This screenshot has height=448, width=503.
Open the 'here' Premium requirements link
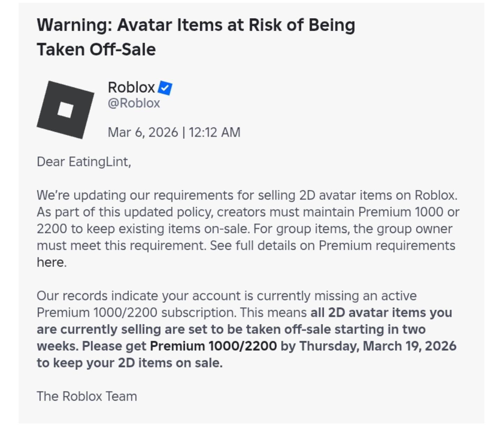[x=51, y=262]
